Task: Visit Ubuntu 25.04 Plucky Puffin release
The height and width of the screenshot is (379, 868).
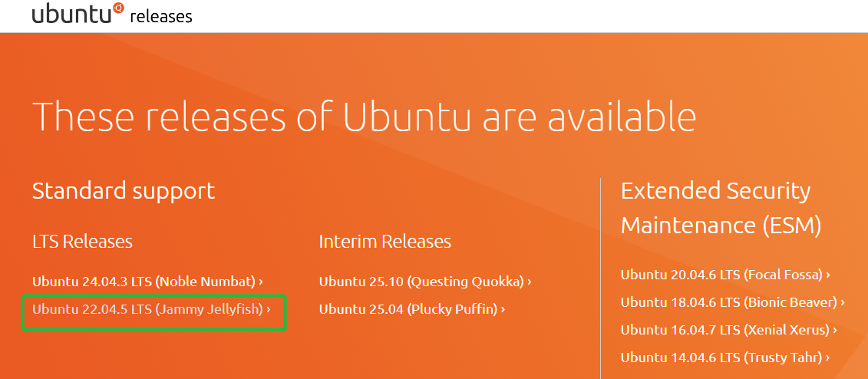Action: [408, 310]
